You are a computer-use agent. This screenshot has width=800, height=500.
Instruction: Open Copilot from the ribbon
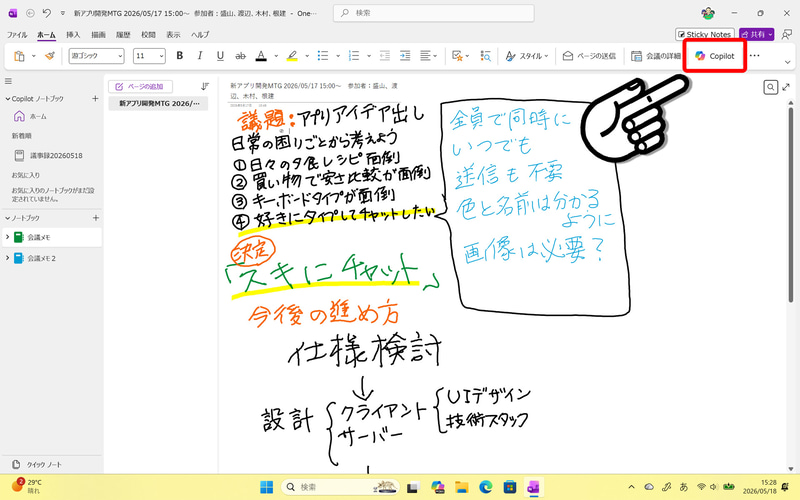715,56
